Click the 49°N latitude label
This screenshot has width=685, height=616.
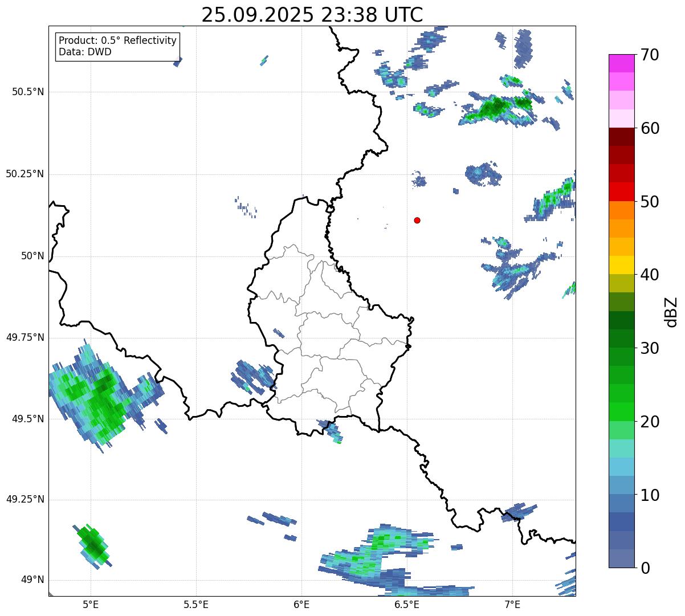32,580
